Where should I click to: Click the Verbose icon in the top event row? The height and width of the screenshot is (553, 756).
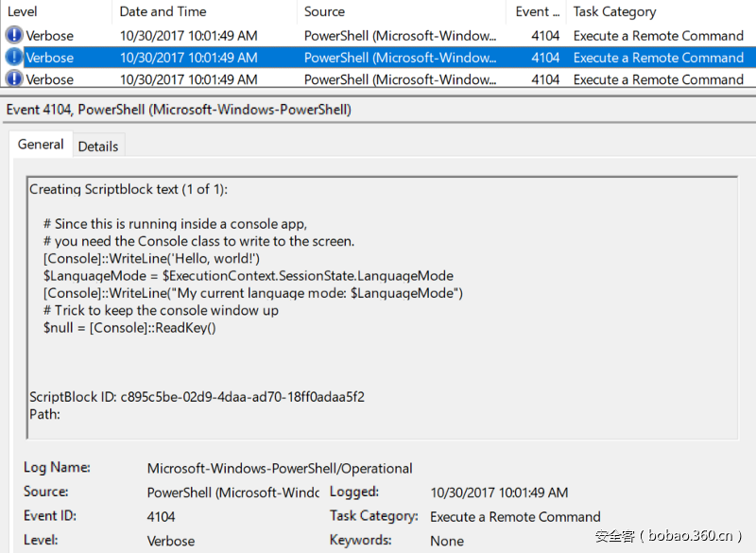(x=14, y=35)
